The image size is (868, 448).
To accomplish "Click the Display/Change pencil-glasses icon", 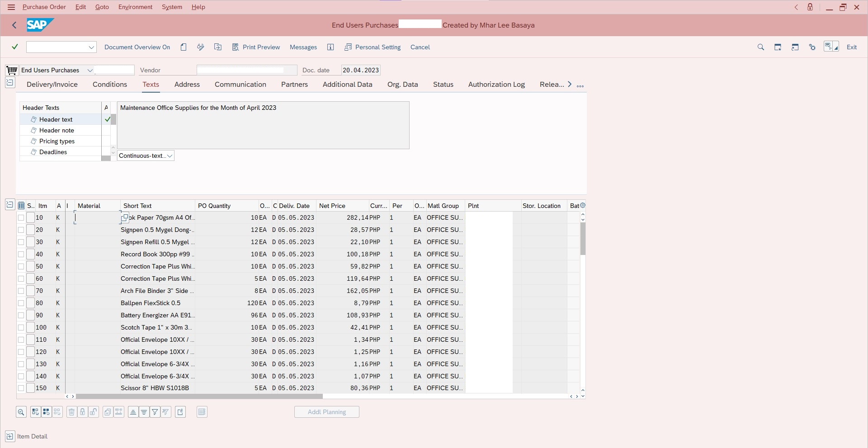I will pyautogui.click(x=201, y=47).
